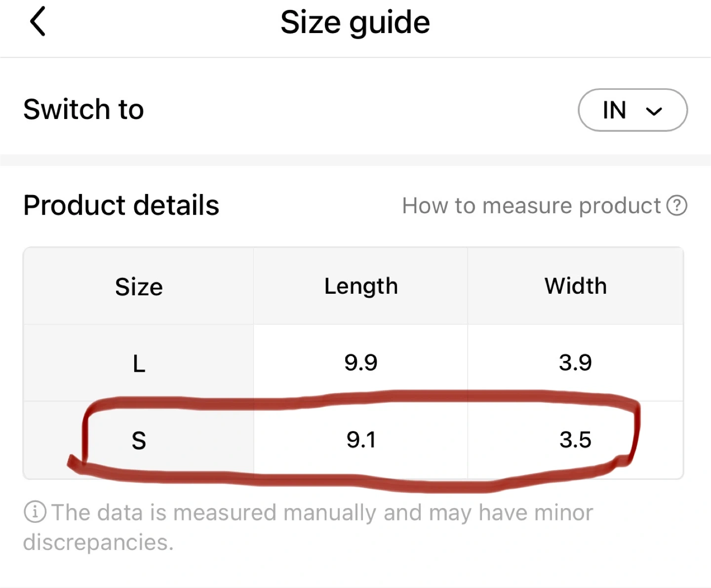Click the question mark help icon
This screenshot has height=588, width=711.
[676, 206]
